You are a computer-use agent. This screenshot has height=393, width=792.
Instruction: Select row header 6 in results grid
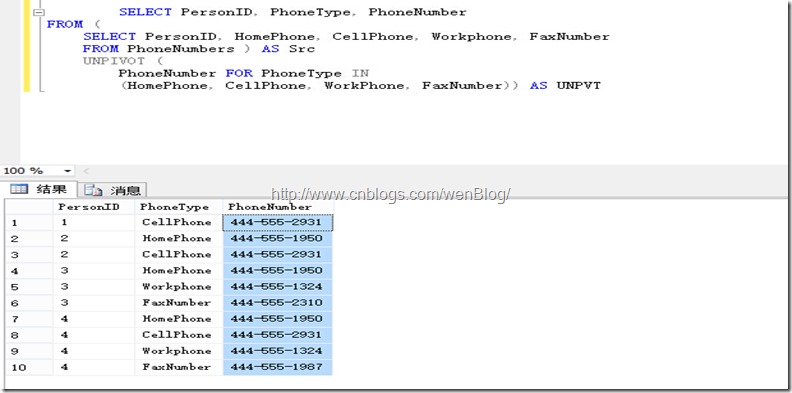(28, 303)
